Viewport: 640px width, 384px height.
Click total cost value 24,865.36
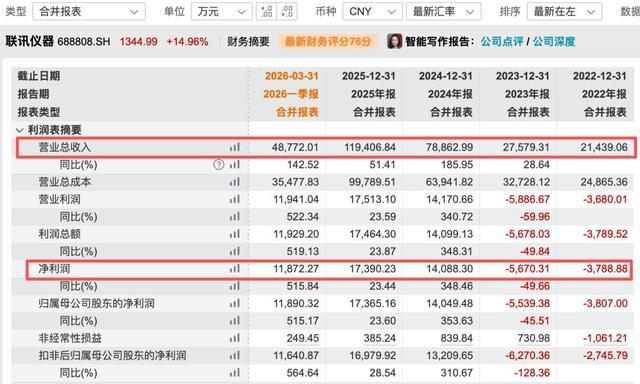(604, 182)
